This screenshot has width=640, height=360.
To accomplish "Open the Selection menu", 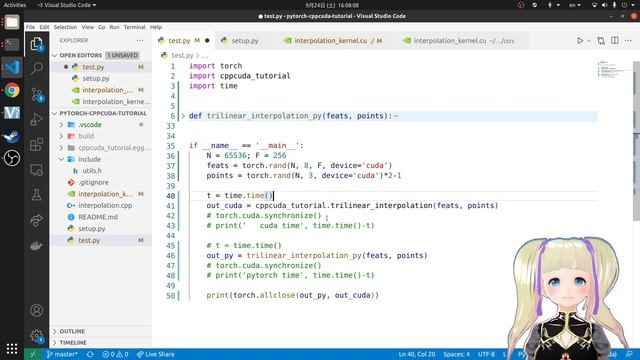I will [65, 27].
